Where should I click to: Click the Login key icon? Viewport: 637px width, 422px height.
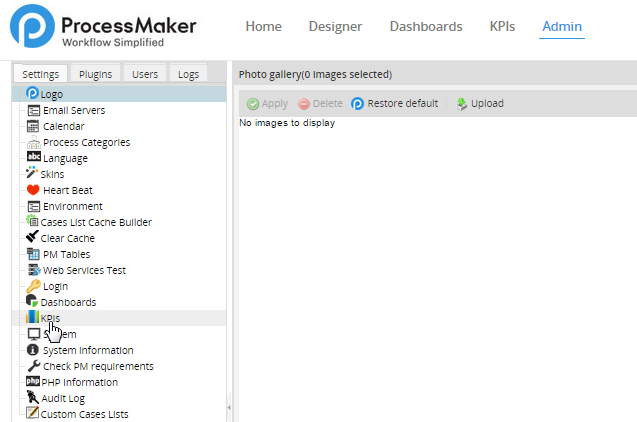coord(33,286)
